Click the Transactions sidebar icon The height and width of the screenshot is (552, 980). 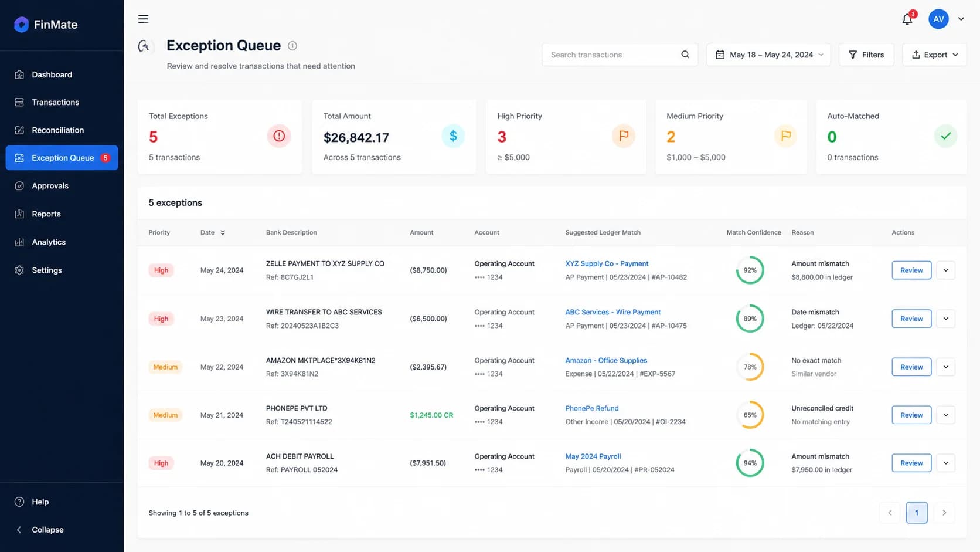tap(19, 102)
